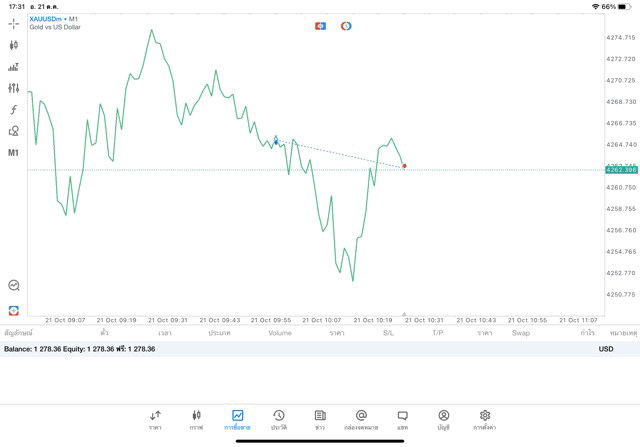Open the History (ประวัติ) tab
Screen dimensions: 640x447
[x=278, y=419]
